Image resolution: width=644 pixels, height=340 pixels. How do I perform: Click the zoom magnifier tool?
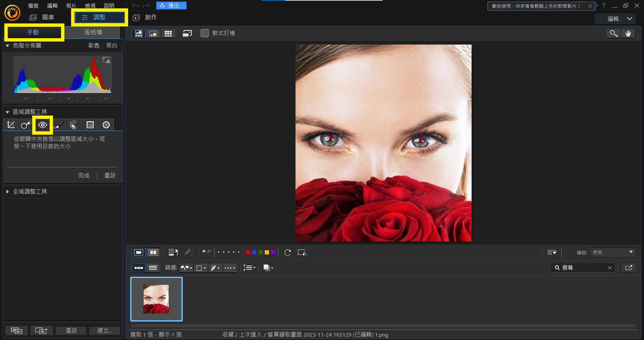(613, 33)
